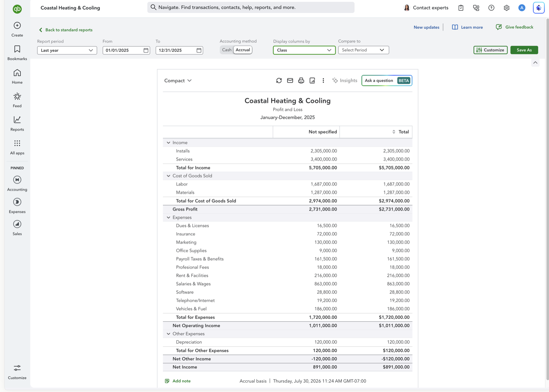Click Contact experts
549x392 pixels.
point(426,8)
